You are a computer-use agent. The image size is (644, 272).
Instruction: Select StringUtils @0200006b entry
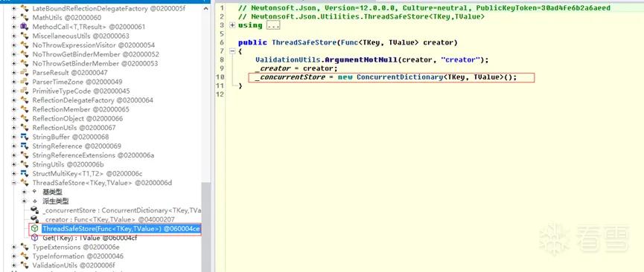click(68, 164)
